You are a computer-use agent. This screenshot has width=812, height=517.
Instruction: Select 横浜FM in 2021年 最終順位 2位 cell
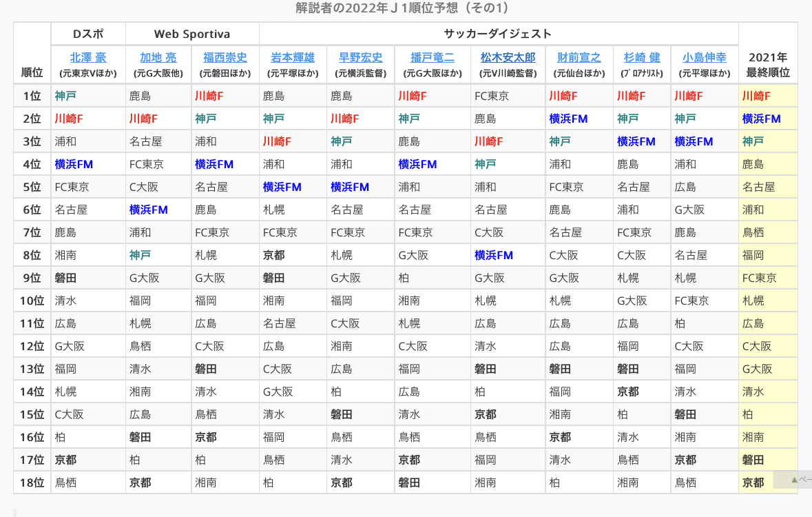[x=761, y=119]
